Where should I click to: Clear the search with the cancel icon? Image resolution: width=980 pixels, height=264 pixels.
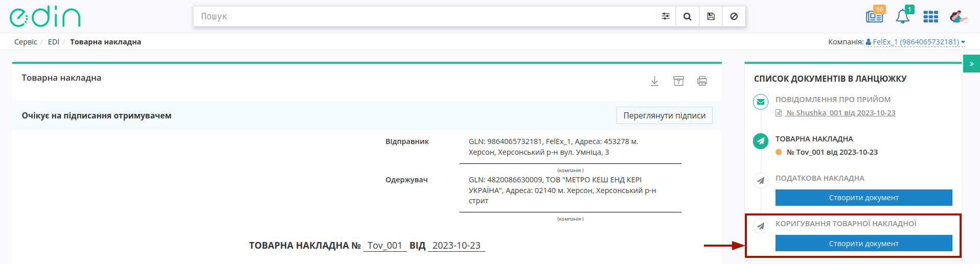coord(734,16)
